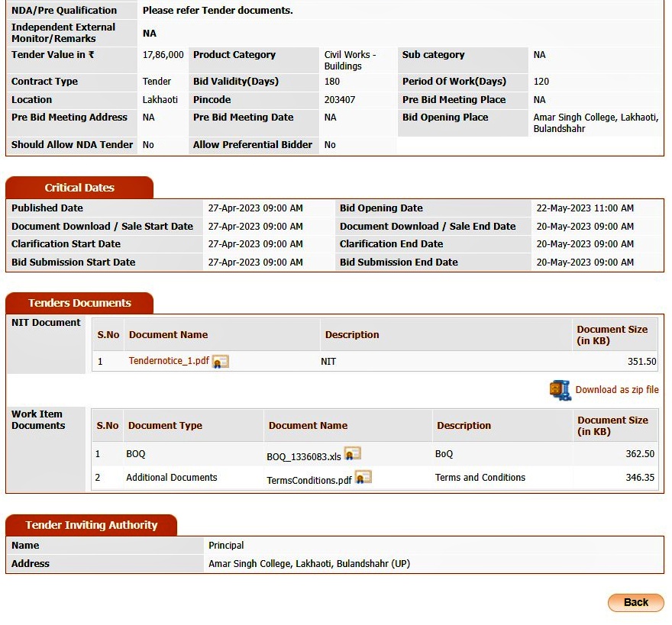Click the Contract Type value Tender
Viewport: 672px width, 625px height.
[x=157, y=82]
